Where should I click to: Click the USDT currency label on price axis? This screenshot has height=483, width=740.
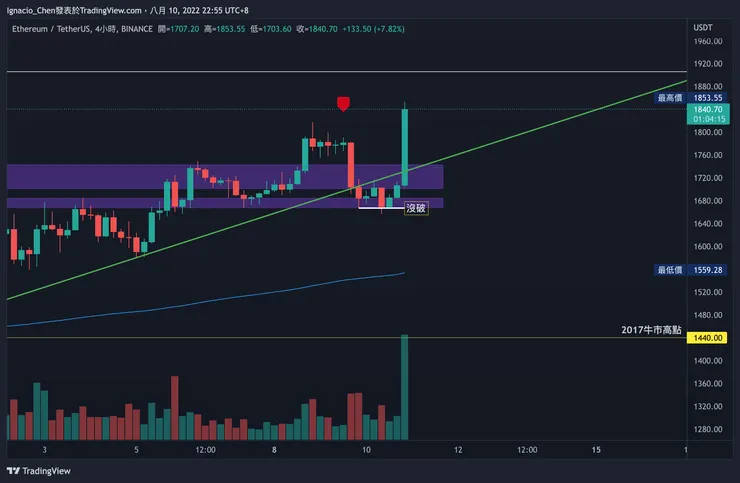[x=702, y=27]
